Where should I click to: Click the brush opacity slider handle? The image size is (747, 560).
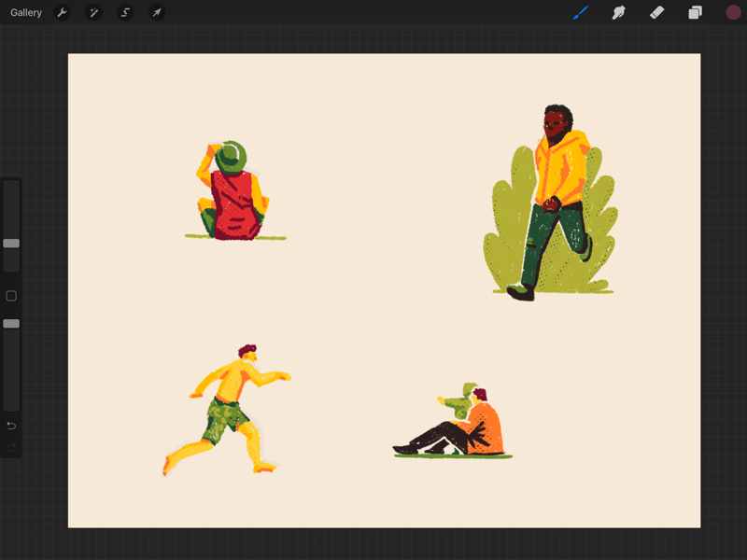(x=11, y=324)
